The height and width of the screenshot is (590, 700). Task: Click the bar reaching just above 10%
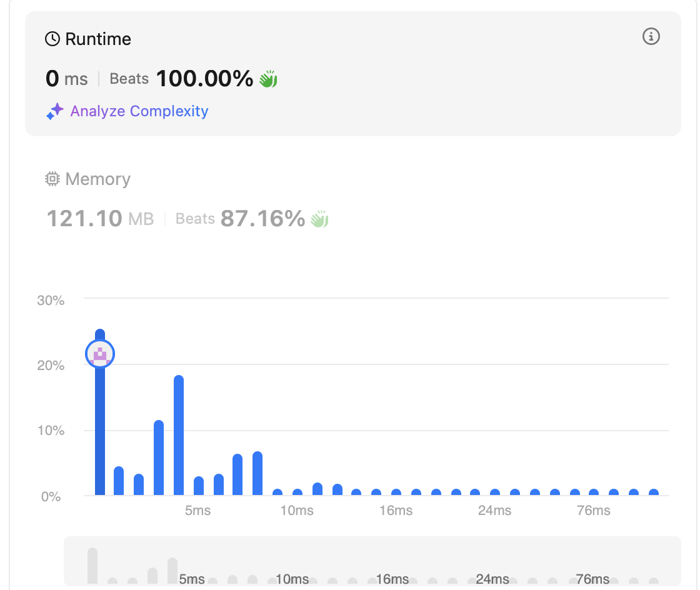(159, 458)
